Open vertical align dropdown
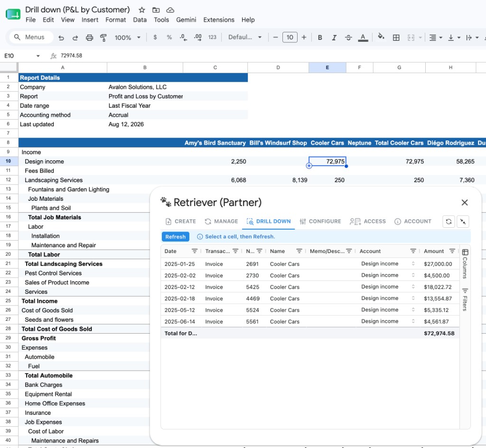 [x=454, y=37]
